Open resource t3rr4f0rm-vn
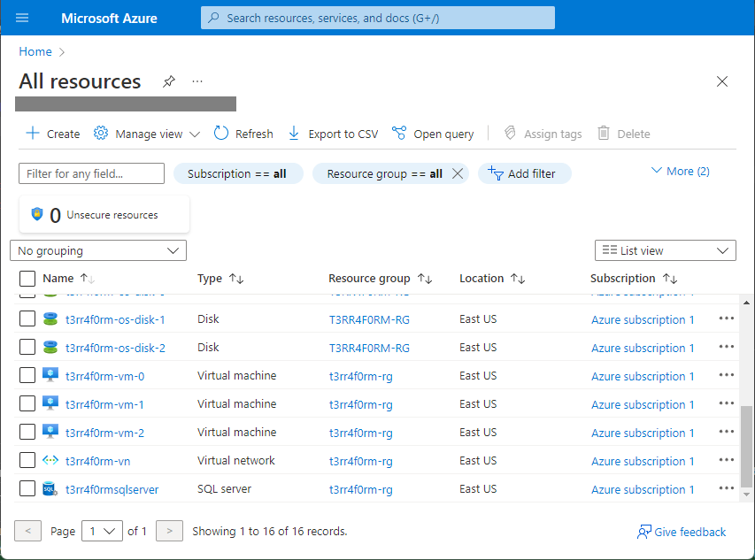This screenshot has width=755, height=560. click(97, 461)
